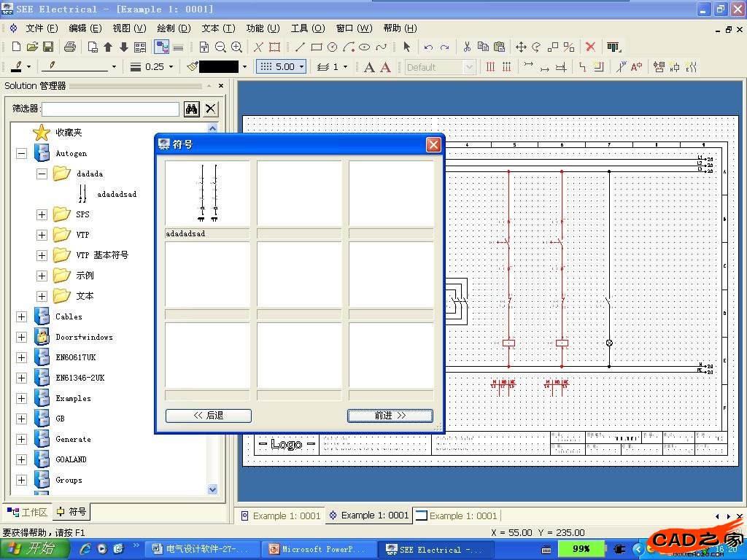Select the rectangle drawing tool
The width and height of the screenshot is (747, 560).
coord(316,47)
